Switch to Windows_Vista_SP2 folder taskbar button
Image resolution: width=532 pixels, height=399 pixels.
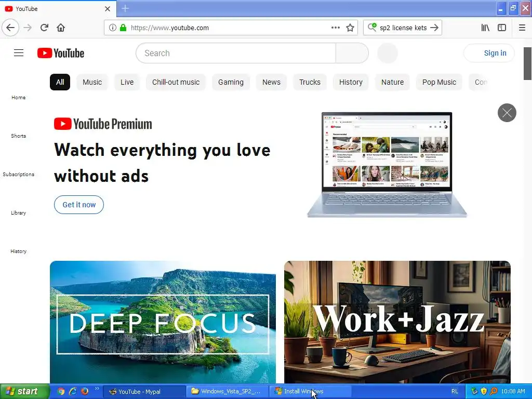227,392
